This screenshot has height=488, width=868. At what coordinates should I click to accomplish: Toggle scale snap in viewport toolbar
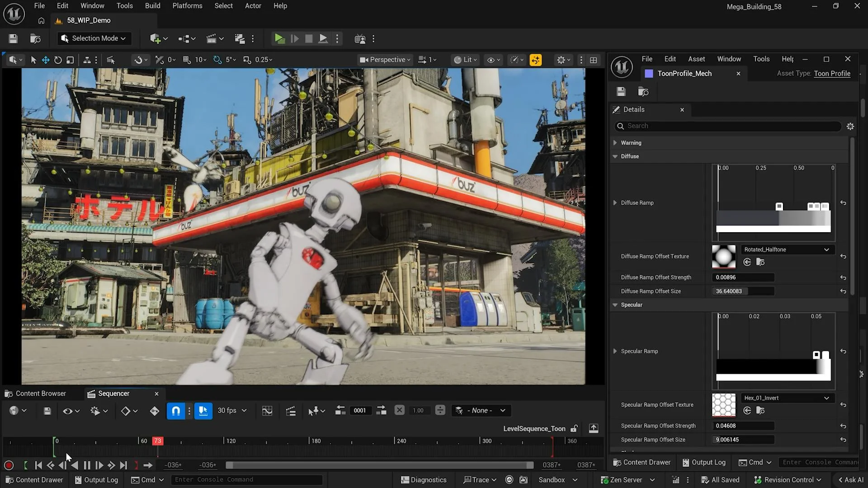(x=247, y=60)
